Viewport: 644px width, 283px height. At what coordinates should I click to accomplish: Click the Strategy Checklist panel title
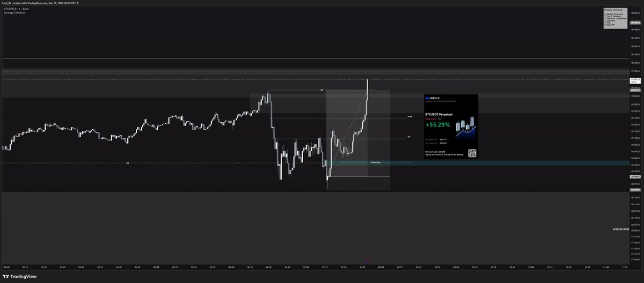(x=613, y=10)
